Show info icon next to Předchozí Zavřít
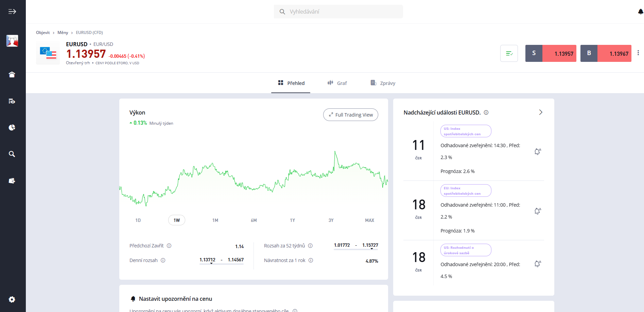The width and height of the screenshot is (644, 312). [169, 246]
